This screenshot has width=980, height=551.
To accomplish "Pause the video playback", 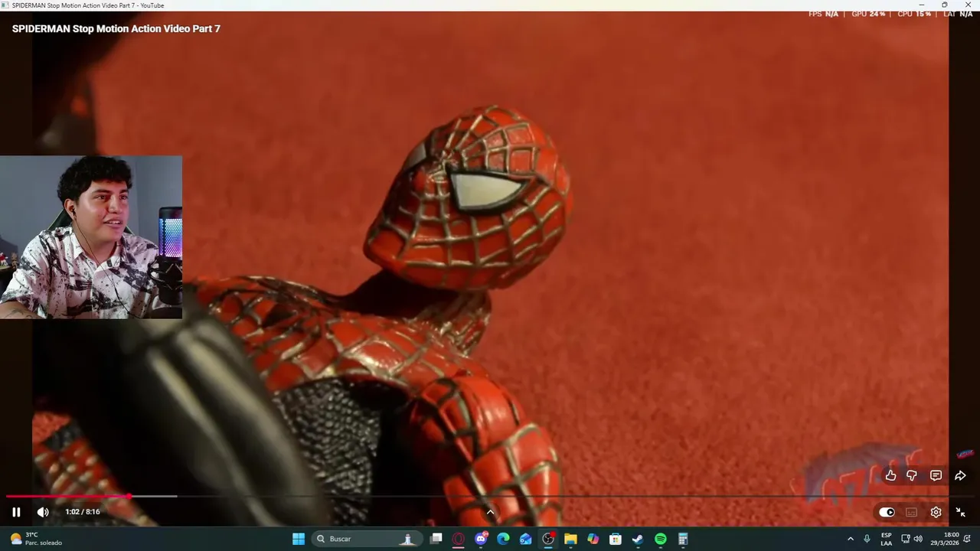I will tap(16, 512).
